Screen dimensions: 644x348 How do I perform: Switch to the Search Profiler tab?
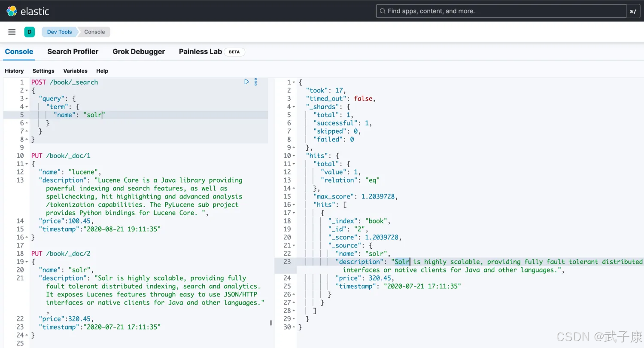tap(73, 52)
